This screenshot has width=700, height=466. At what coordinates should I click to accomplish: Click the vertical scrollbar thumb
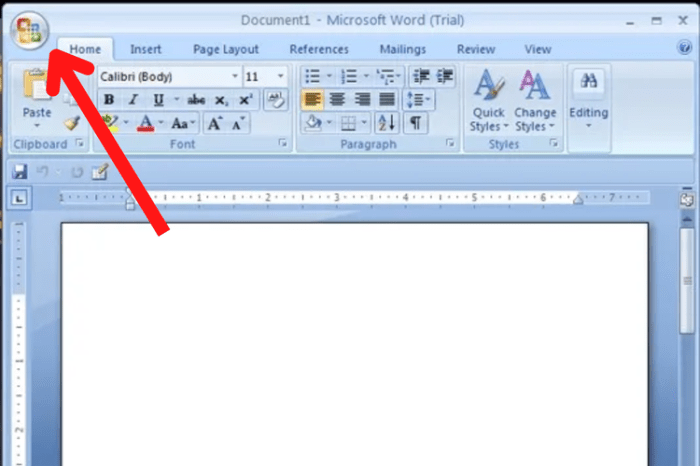tap(688, 281)
